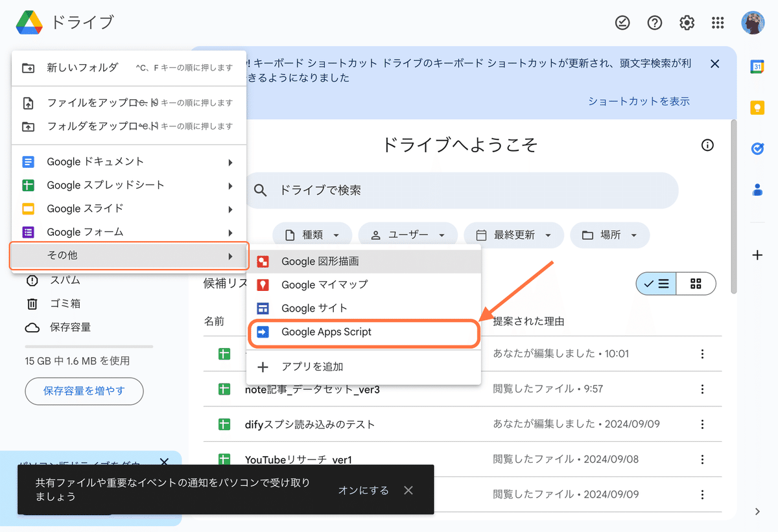778x532 pixels.
Task: Choose Google Apps Script from submenu
Action: pos(364,332)
